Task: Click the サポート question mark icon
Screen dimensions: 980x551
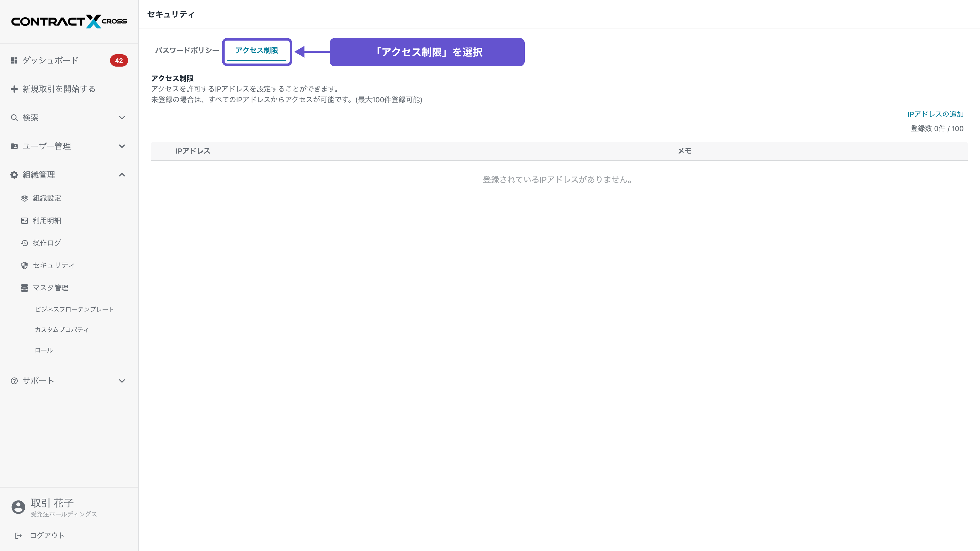Action: point(14,380)
